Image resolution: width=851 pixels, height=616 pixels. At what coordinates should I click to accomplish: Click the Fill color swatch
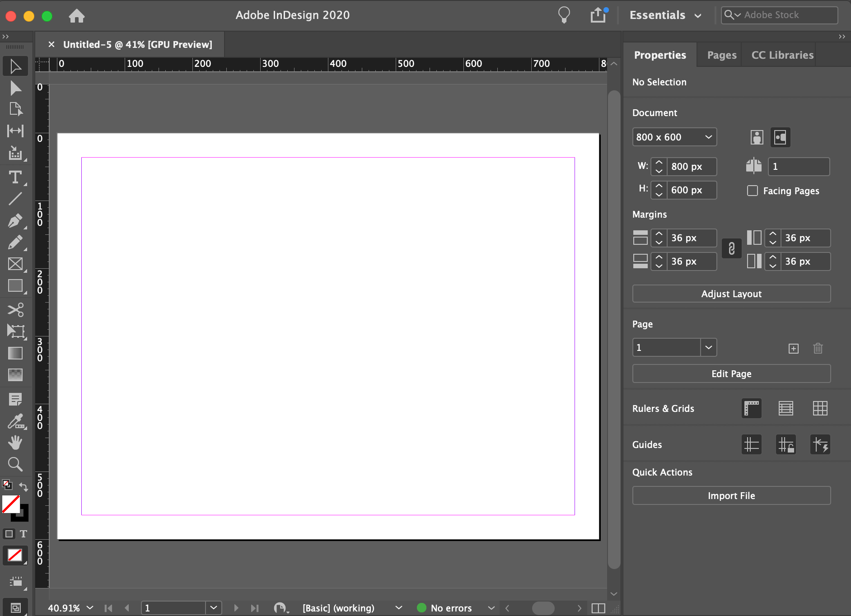coord(11,504)
